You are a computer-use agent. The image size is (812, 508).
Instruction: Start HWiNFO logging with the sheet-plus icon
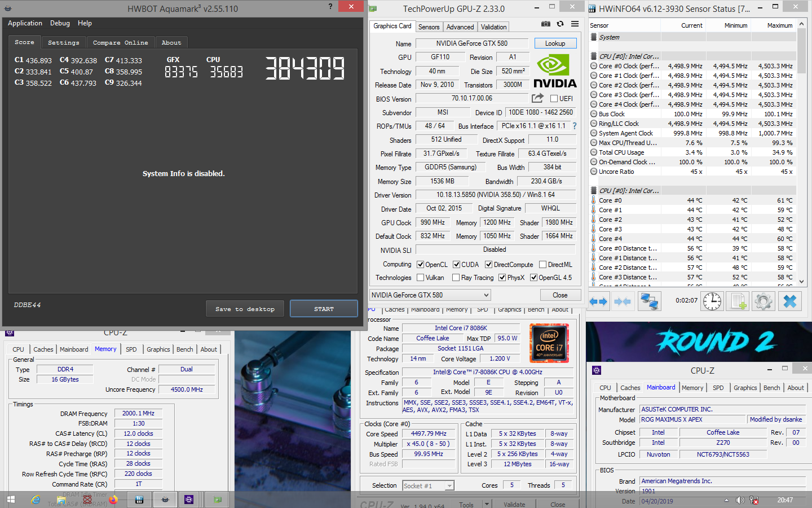click(x=738, y=301)
